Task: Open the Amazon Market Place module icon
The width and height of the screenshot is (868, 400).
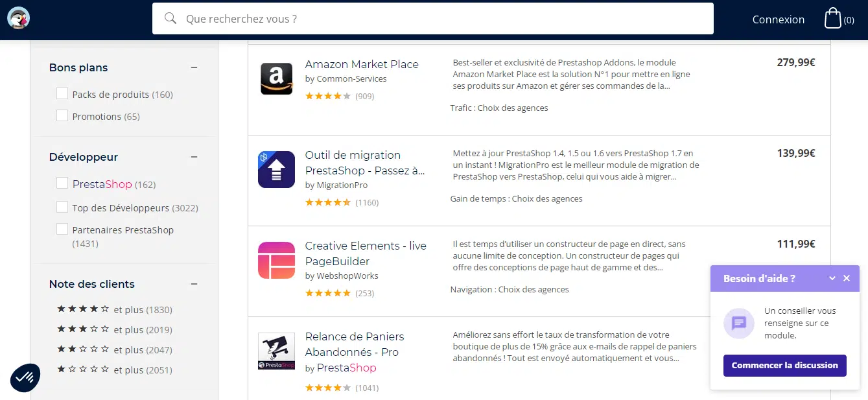Action: click(x=276, y=79)
